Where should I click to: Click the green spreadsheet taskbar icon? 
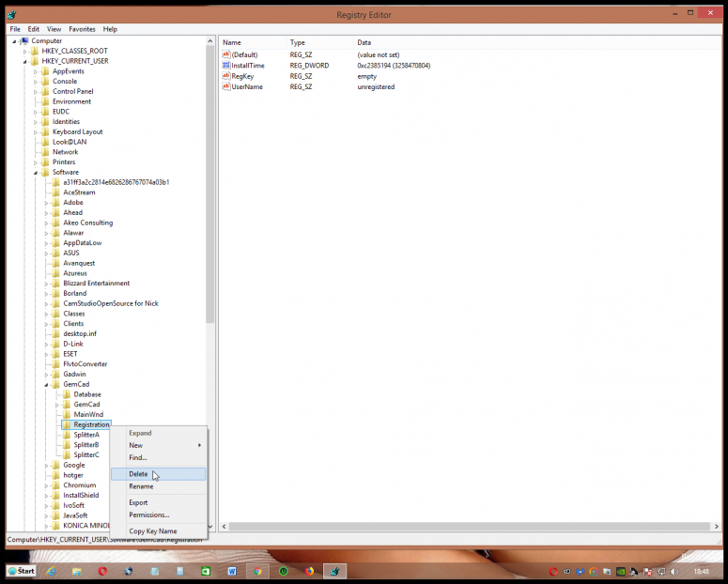tap(206, 572)
